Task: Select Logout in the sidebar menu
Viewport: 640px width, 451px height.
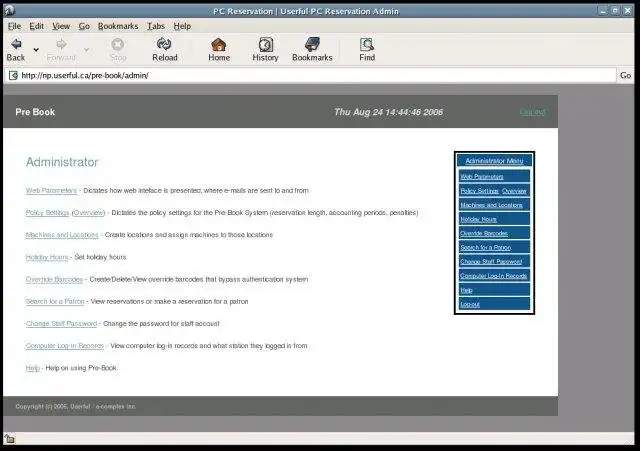Action: tap(470, 304)
